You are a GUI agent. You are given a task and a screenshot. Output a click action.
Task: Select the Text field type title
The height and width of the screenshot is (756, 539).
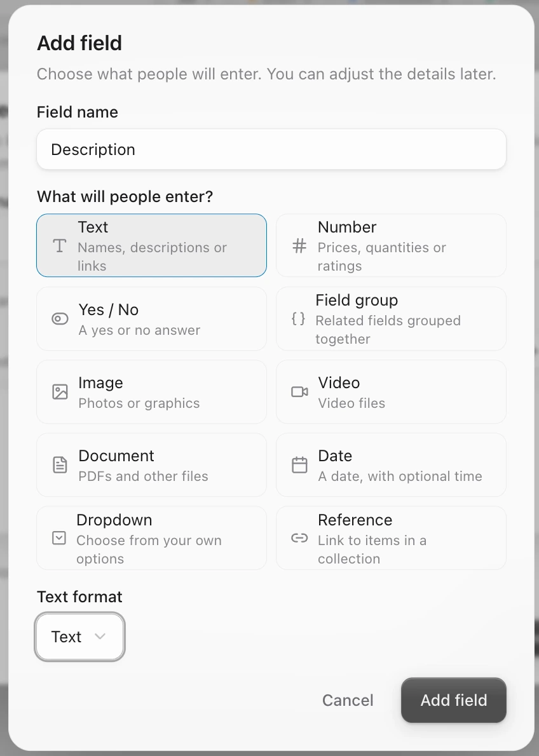point(93,227)
